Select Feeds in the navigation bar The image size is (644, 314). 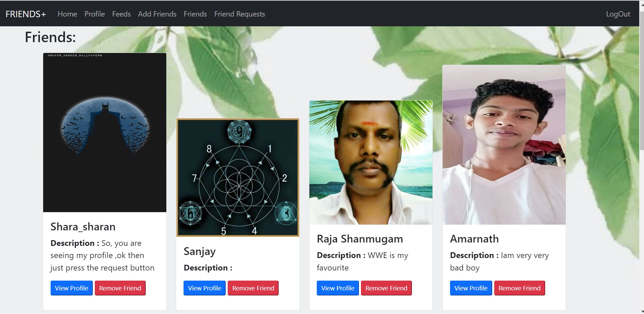pyautogui.click(x=121, y=14)
